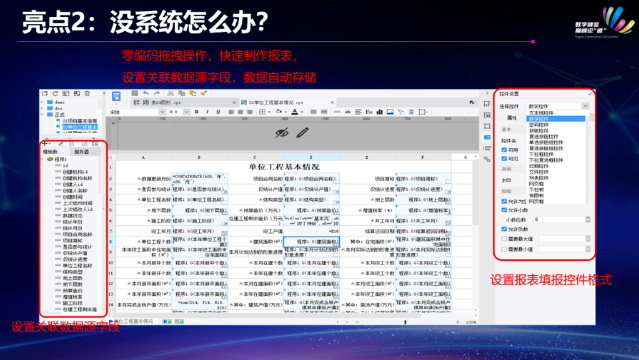Screen dimensions: 639x360
Task: Click the highlighted blue widget settings sidebar icon
Action: click(487, 137)
